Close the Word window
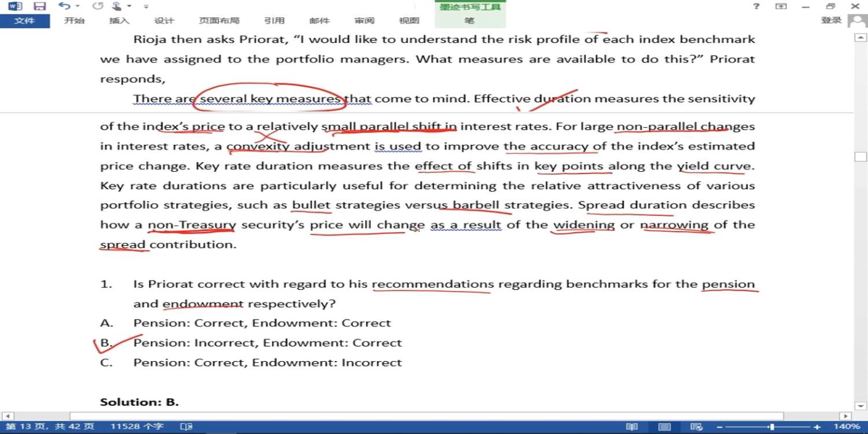Screen dimensions: 868x434 855,6
